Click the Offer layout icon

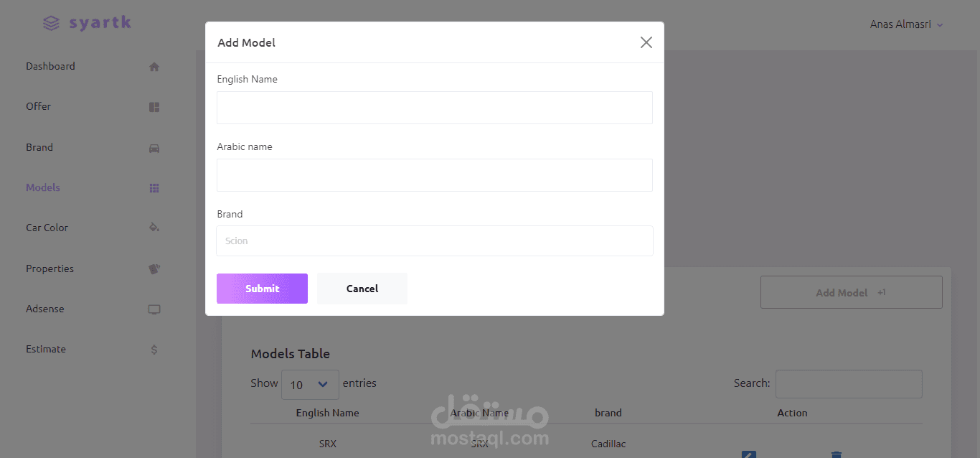pyautogui.click(x=154, y=107)
